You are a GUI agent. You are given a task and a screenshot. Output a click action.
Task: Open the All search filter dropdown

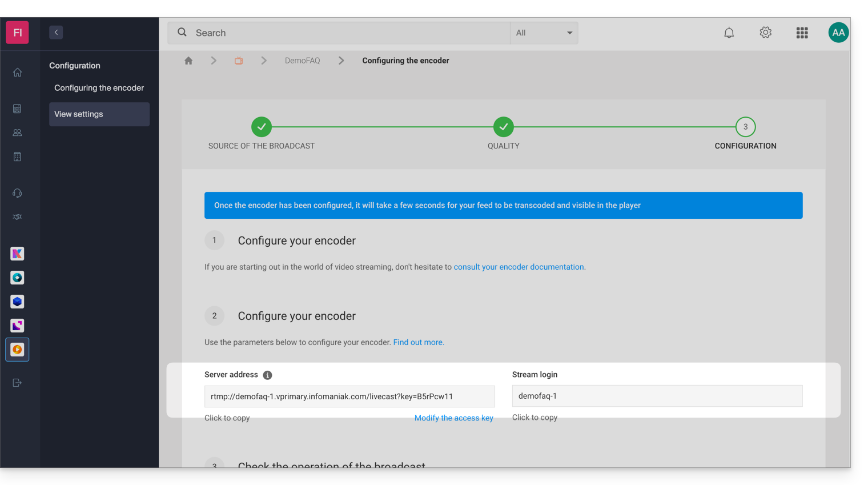[544, 33]
